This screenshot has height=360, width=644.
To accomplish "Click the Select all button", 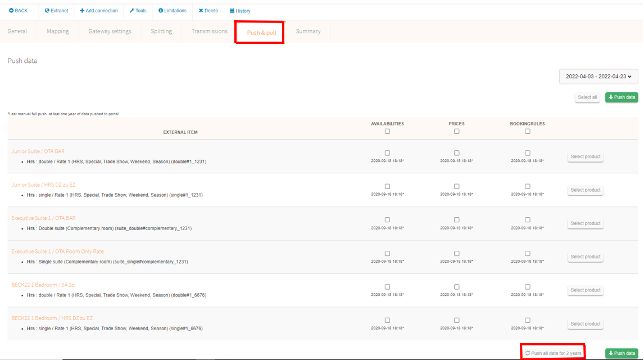I will [x=587, y=97].
